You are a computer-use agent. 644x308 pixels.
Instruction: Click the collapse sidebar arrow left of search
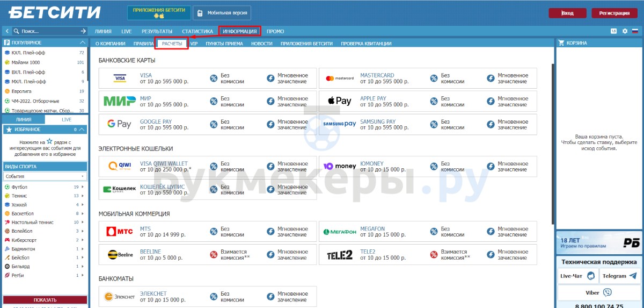[x=7, y=31]
